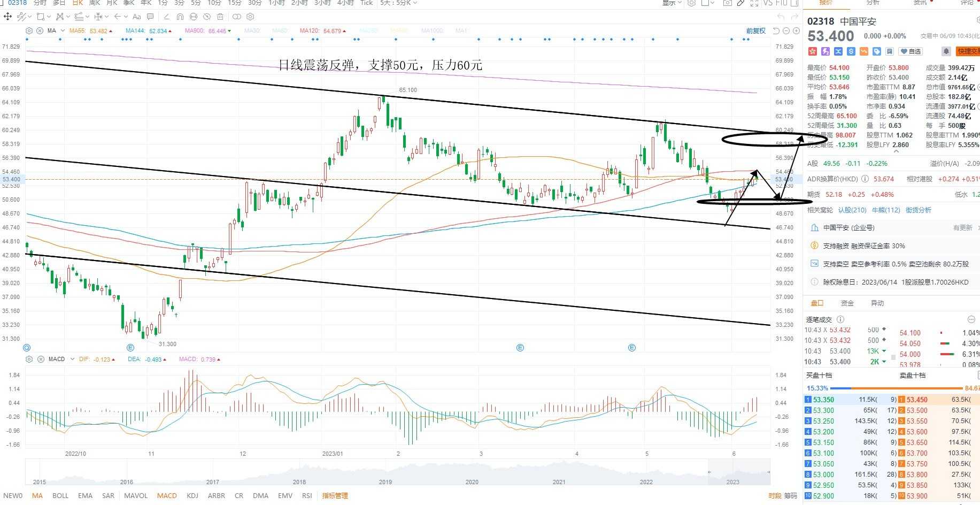Open the MA indicator settings gear
Image resolution: width=980 pixels, height=505 pixels.
tap(29, 30)
